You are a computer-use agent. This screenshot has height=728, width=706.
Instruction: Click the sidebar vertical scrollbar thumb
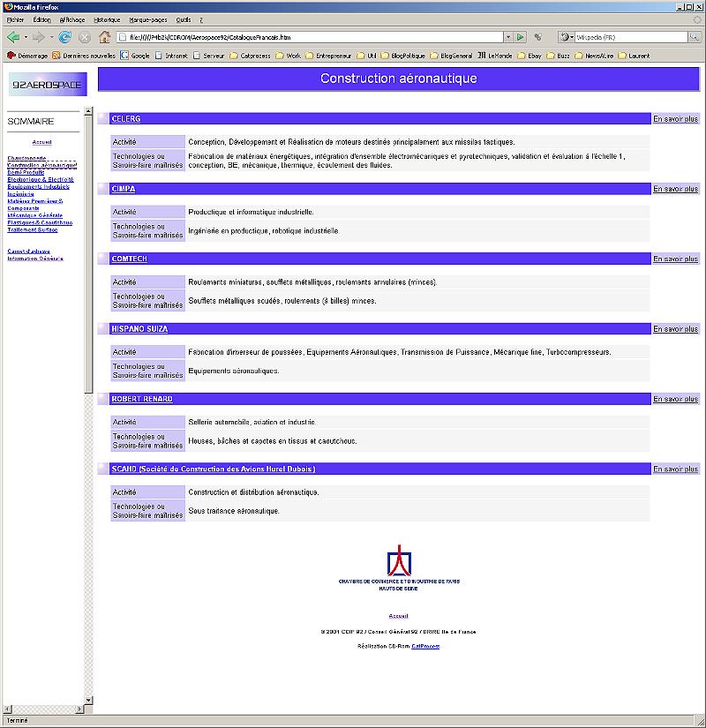click(x=88, y=254)
